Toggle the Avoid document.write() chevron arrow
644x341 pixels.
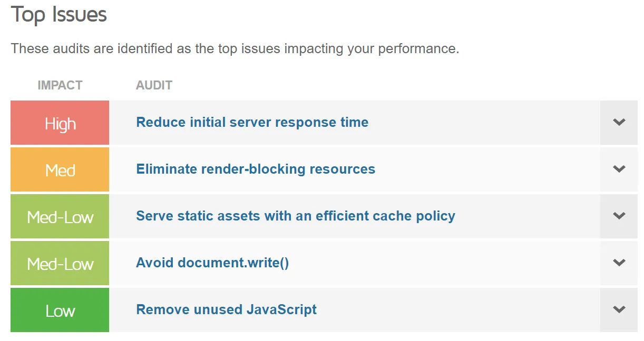[619, 263]
